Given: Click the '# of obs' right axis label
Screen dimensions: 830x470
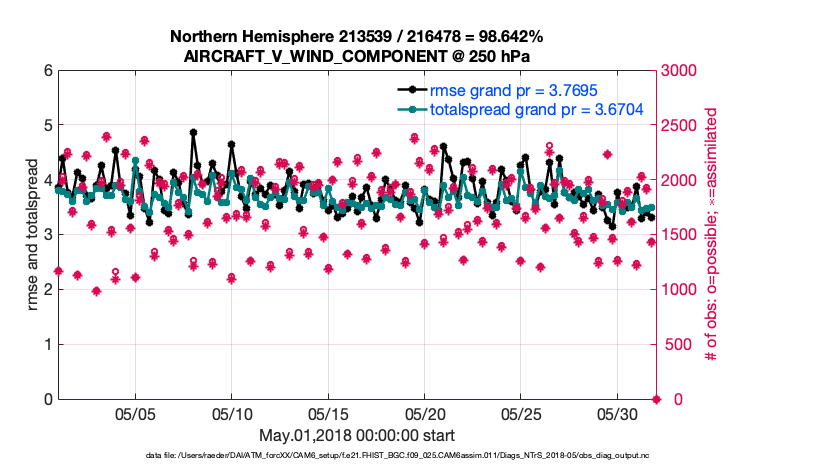Looking at the screenshot, I should coord(713,235).
